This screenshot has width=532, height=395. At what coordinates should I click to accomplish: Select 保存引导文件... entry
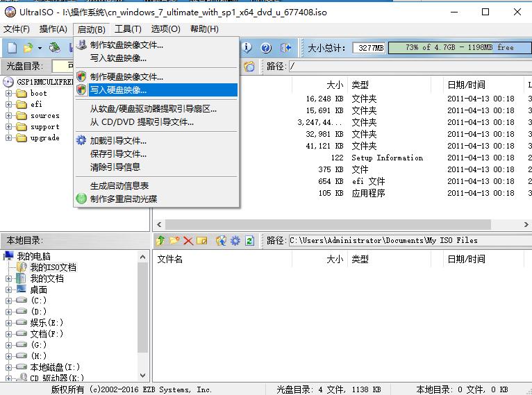[156, 153]
